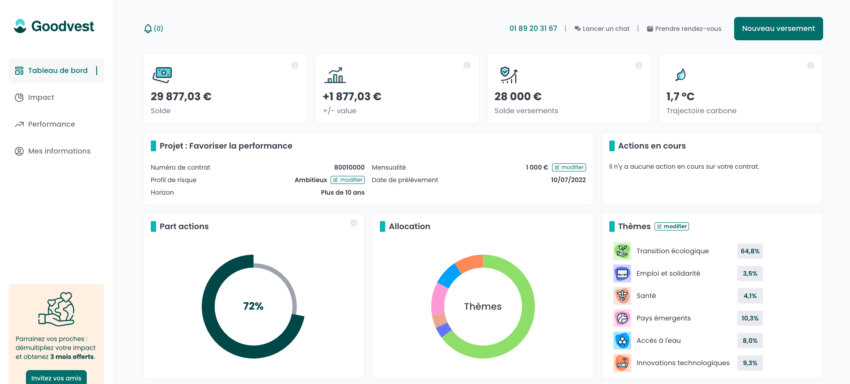
Task: Click the 1,7 °C trajectory value
Action: pos(680,97)
